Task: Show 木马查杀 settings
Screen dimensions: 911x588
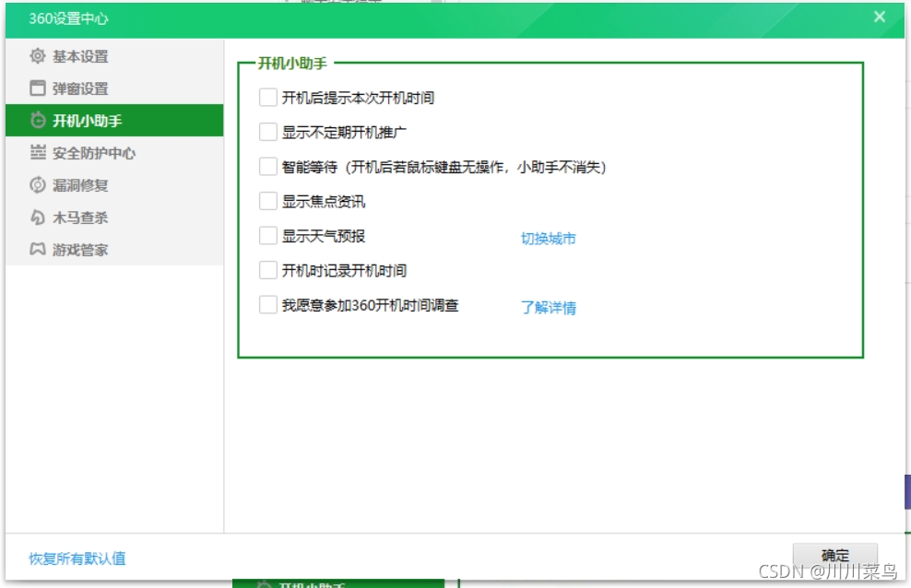Action: [x=114, y=218]
